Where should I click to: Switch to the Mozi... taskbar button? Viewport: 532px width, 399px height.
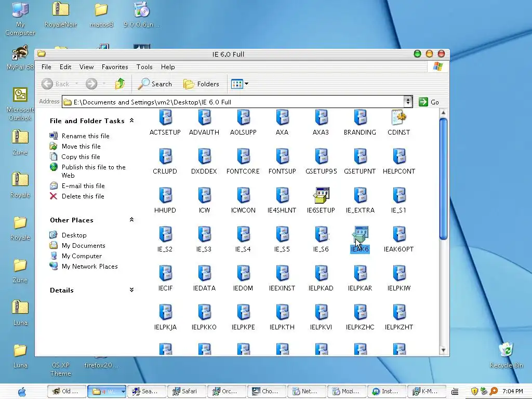347,391
